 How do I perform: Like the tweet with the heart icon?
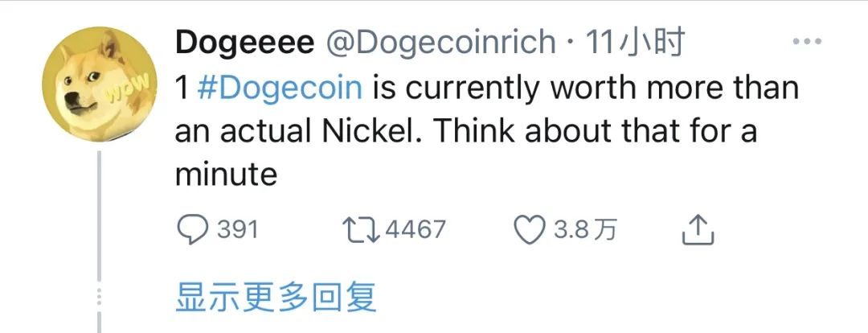point(530,230)
